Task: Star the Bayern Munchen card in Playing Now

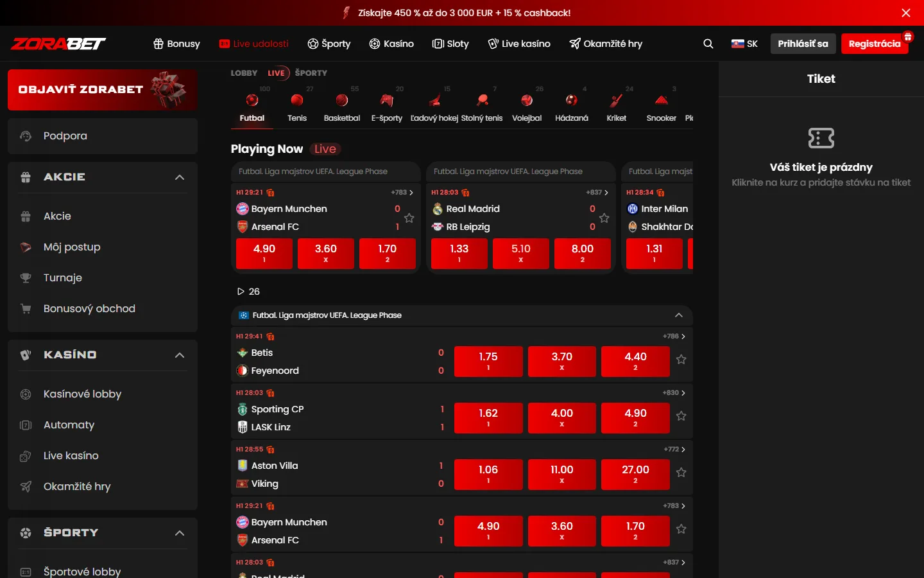Action: click(409, 218)
